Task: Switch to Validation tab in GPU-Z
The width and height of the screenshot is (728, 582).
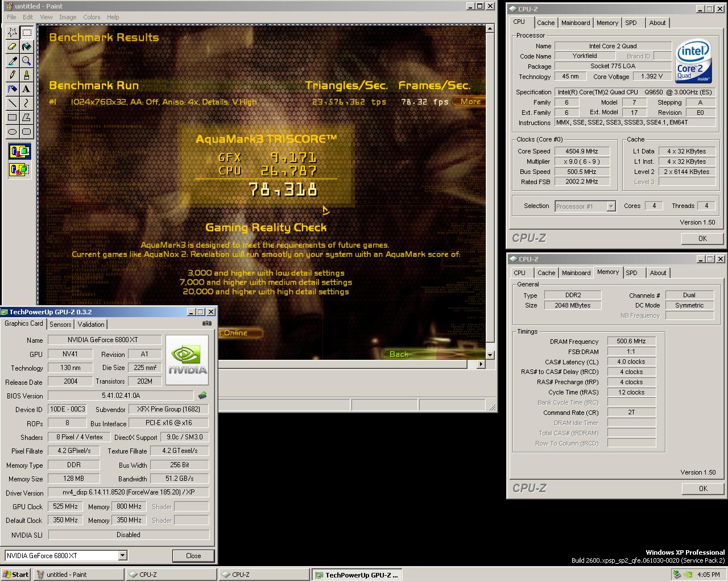Action: pyautogui.click(x=91, y=325)
